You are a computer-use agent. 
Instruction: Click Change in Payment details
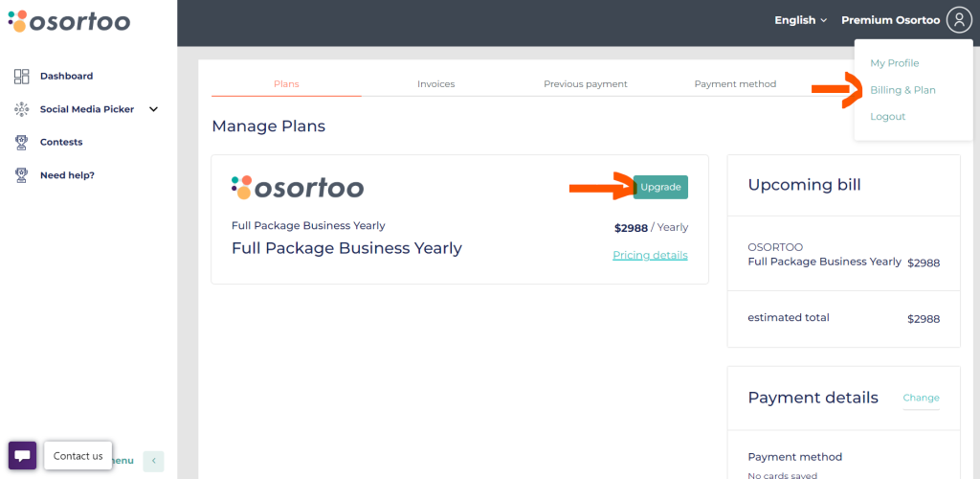point(922,398)
